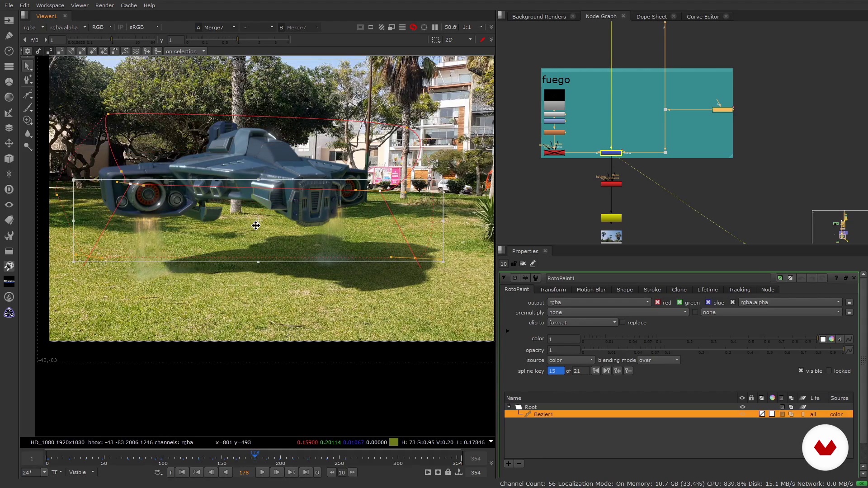This screenshot has width=868, height=488.
Task: Remove spline keyframe in viewer toolbar
Action: (158, 52)
